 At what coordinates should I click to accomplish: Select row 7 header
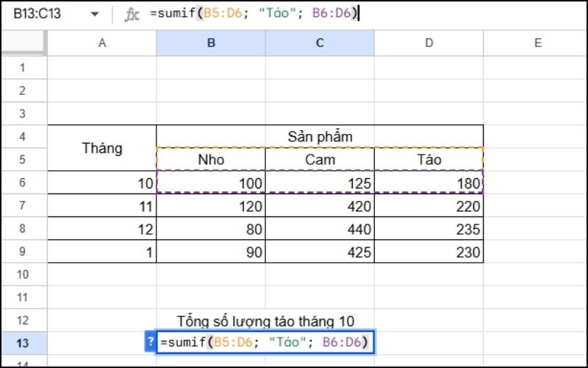pos(23,205)
